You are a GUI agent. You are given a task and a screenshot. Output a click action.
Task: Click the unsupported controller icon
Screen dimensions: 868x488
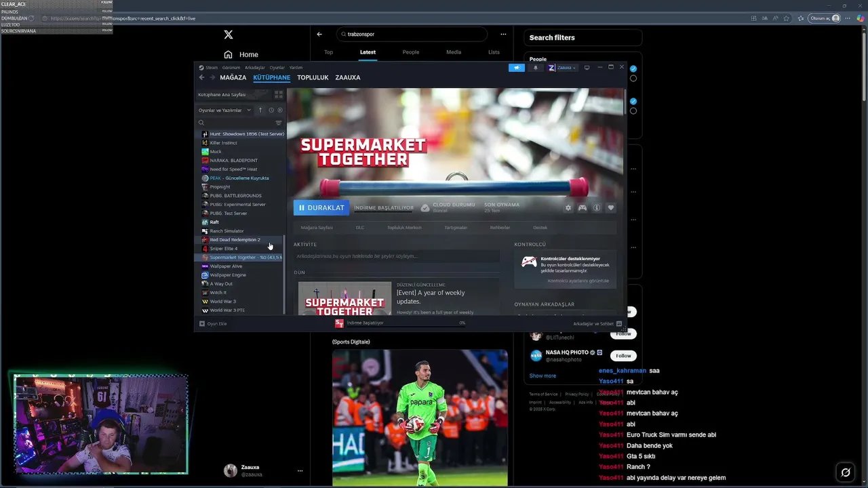pos(528,262)
